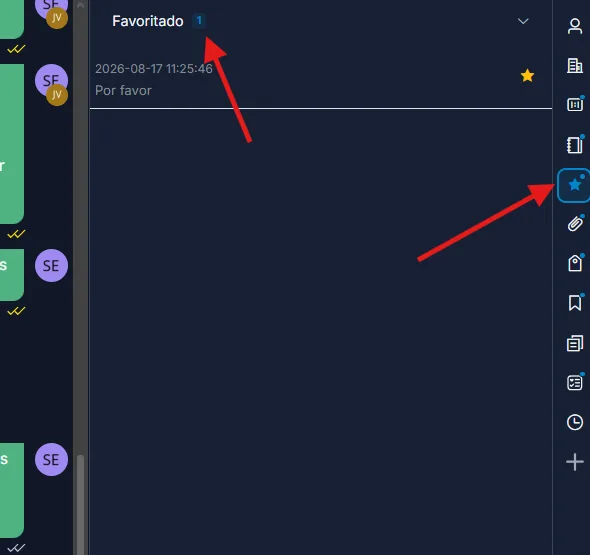Image resolution: width=590 pixels, height=555 pixels.
Task: Click the scrollbar up arrow
Action: [80, 5]
